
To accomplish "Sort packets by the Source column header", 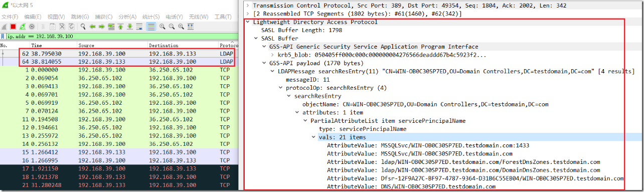I will tap(112, 45).
